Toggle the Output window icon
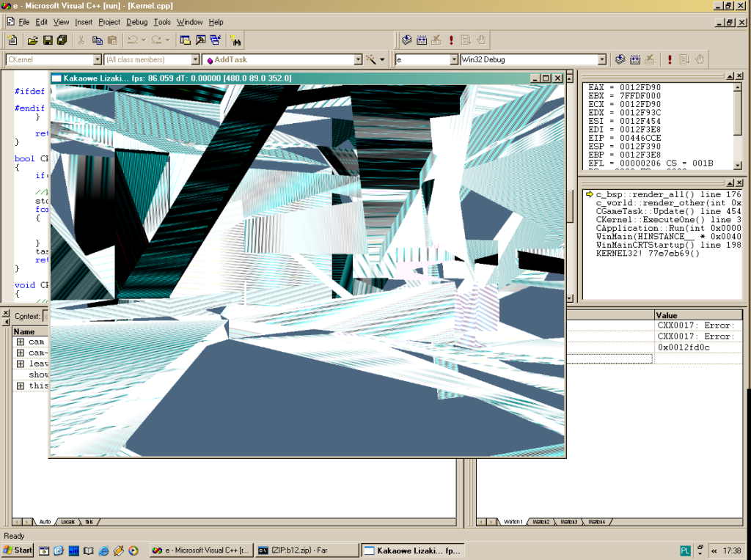Image resolution: width=751 pixels, height=560 pixels. 200,40
